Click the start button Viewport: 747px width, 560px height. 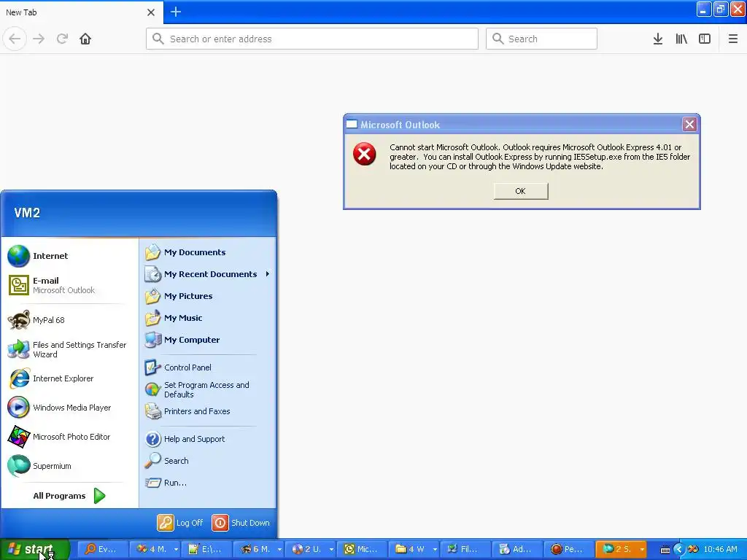pos(34,549)
